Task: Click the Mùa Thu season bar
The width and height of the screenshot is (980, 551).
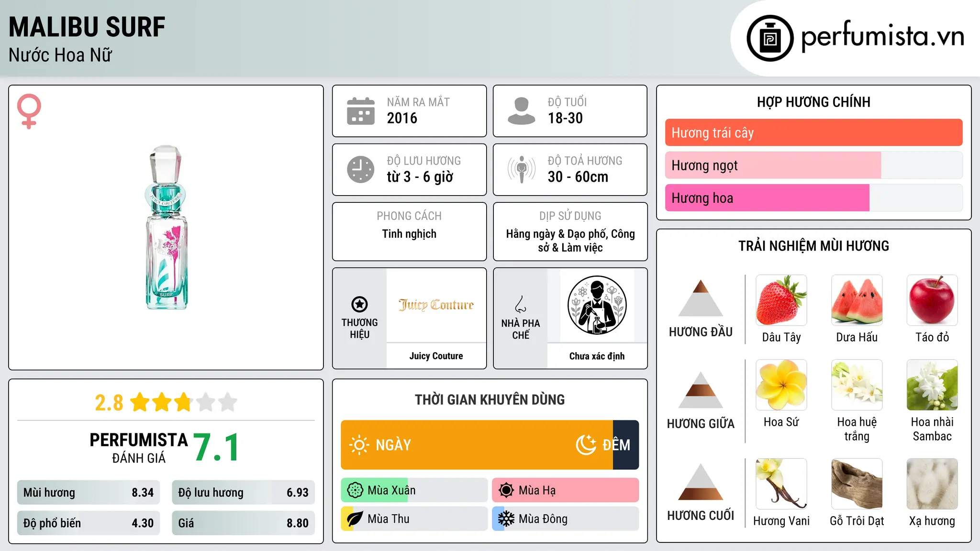Action: click(414, 519)
